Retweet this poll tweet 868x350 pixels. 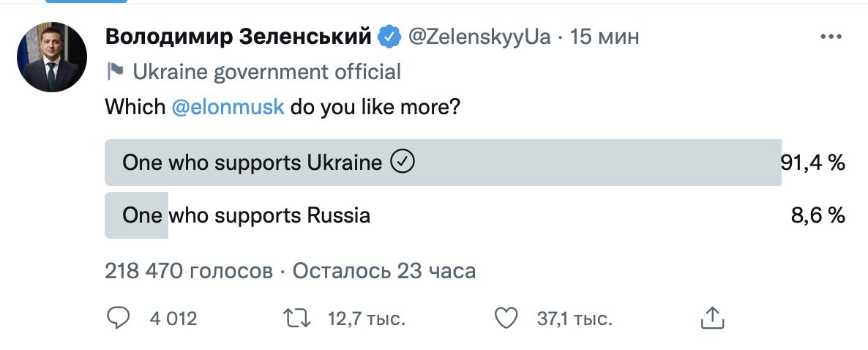coord(295,319)
